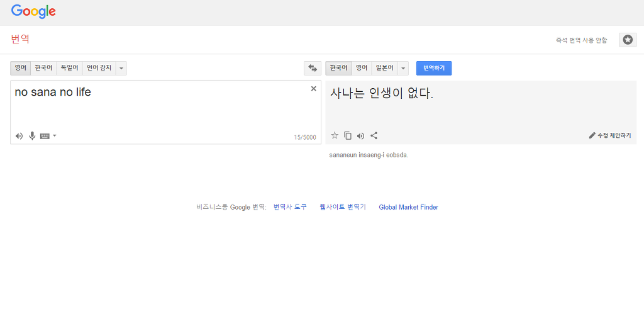Expand the source language dropdown arrow
The height and width of the screenshot is (321, 644).
point(121,68)
